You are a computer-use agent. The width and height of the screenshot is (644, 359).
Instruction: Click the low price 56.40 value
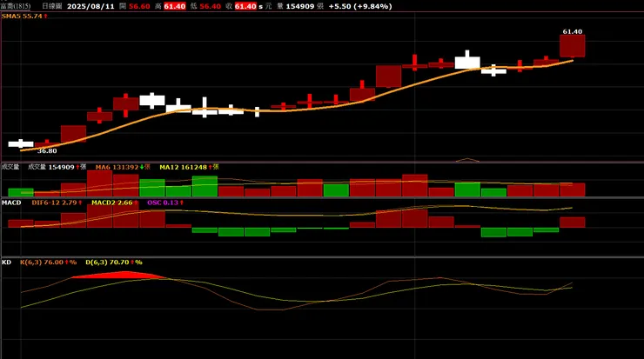(211, 6)
